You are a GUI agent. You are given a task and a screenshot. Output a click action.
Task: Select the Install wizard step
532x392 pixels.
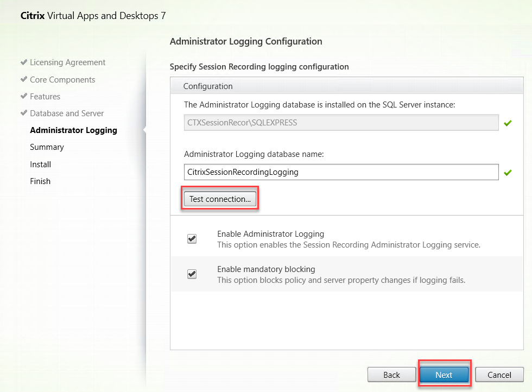tap(41, 165)
